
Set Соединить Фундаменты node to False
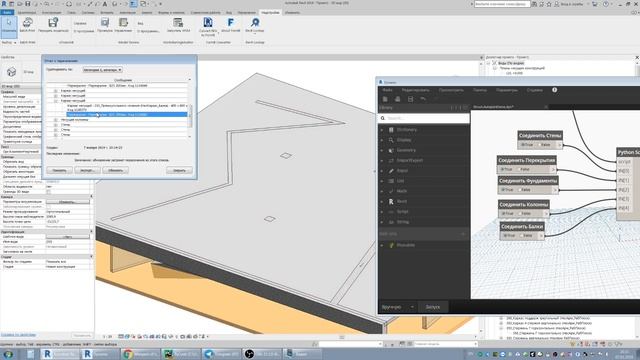(524, 190)
